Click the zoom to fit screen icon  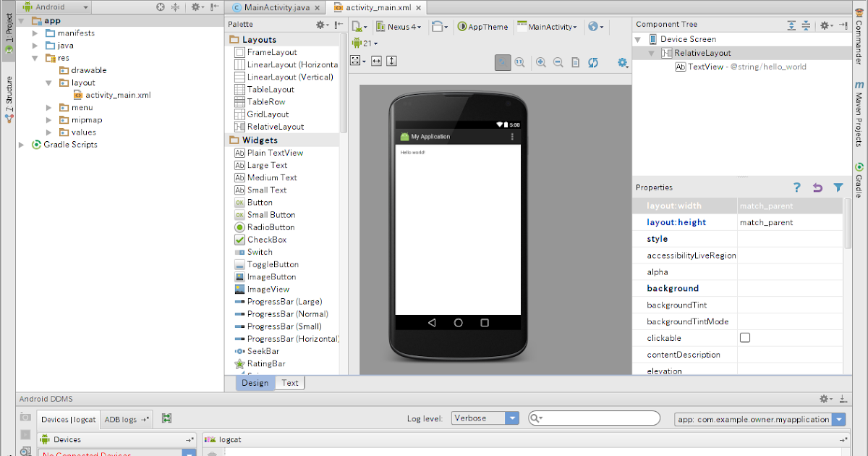503,62
